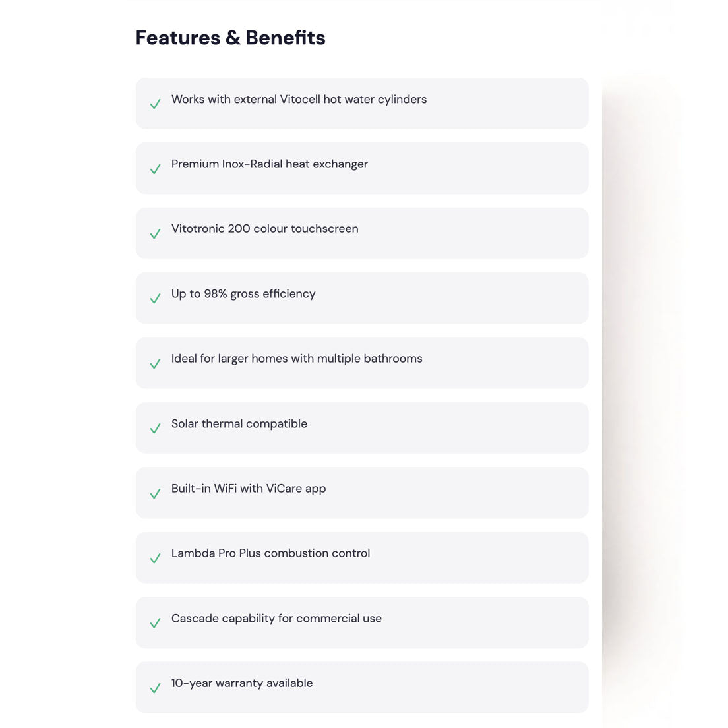Click "Up to 98% gross efficiency" text
This screenshot has height=728, width=728.
point(243,294)
